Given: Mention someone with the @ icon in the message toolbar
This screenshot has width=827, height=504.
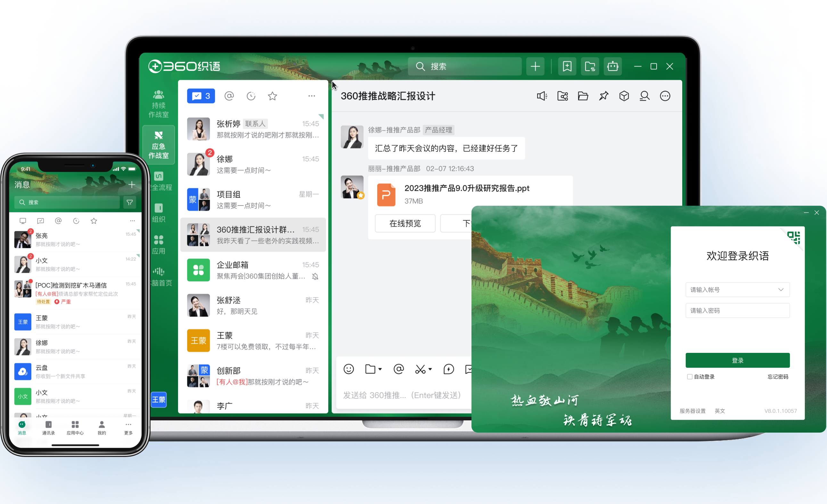Looking at the screenshot, I should coord(398,369).
